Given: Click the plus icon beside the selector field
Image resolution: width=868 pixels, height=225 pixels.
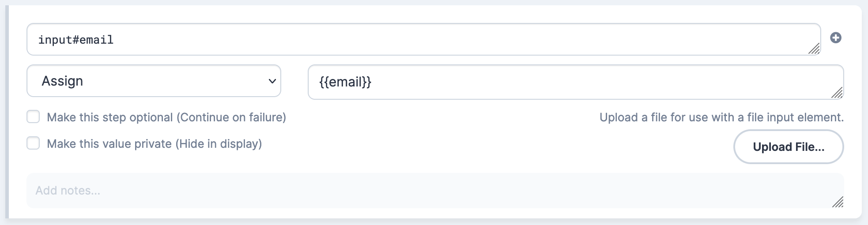Looking at the screenshot, I should [835, 38].
